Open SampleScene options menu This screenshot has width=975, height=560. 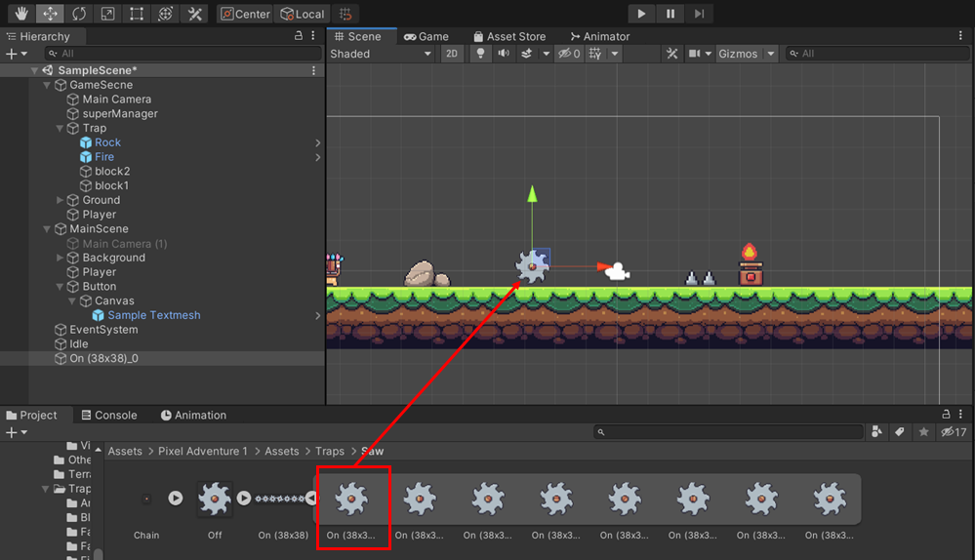314,70
